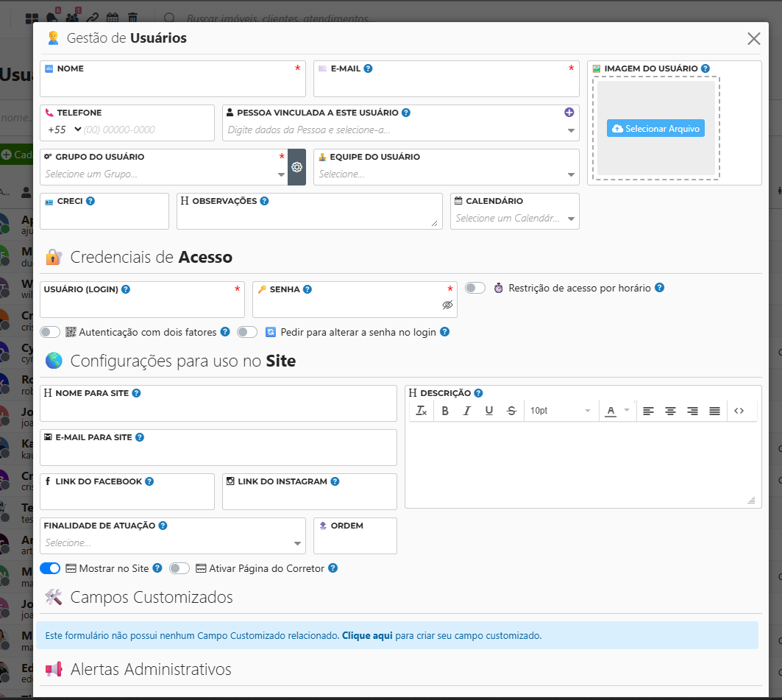Click into the Nome input field

[x=172, y=86]
